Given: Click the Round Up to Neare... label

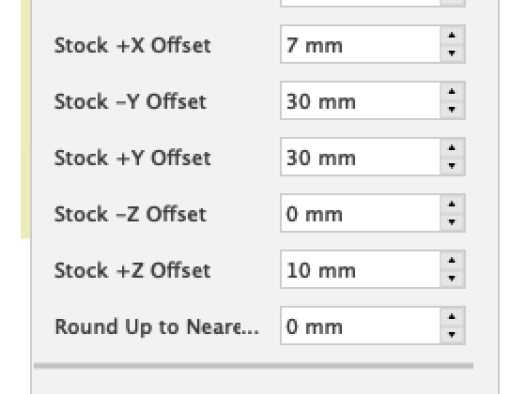Looking at the screenshot, I should (157, 327).
